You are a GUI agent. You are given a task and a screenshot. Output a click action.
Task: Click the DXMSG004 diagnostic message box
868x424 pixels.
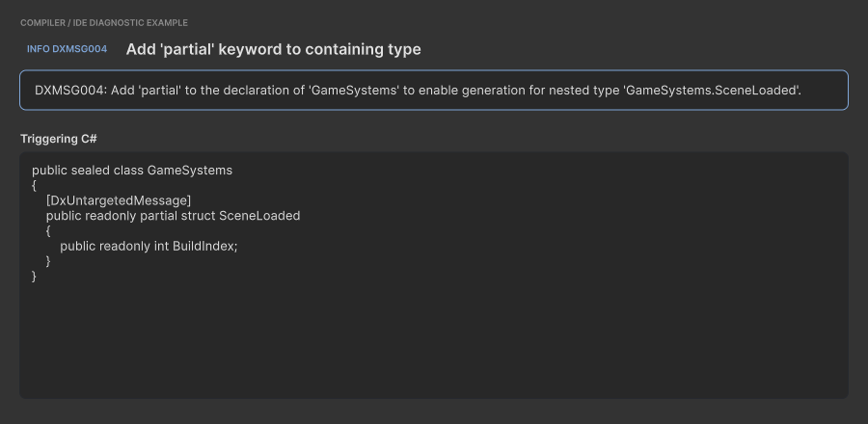[434, 91]
